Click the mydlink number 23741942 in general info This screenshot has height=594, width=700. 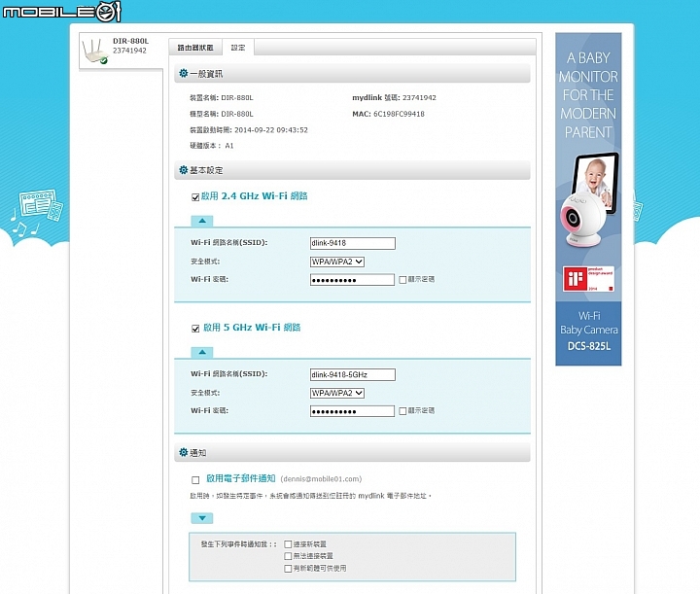click(x=419, y=97)
